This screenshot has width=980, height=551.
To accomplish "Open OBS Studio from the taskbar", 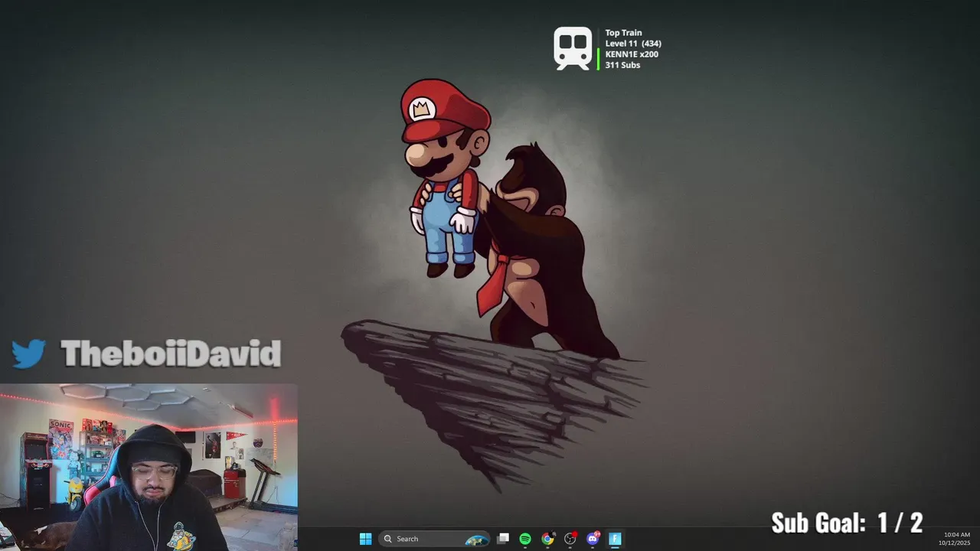I will 570,539.
